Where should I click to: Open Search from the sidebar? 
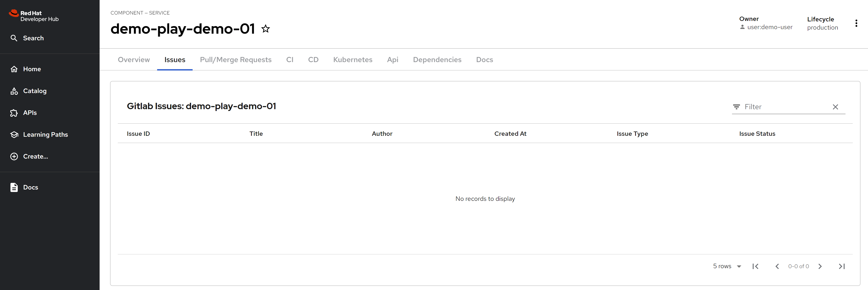(x=33, y=38)
